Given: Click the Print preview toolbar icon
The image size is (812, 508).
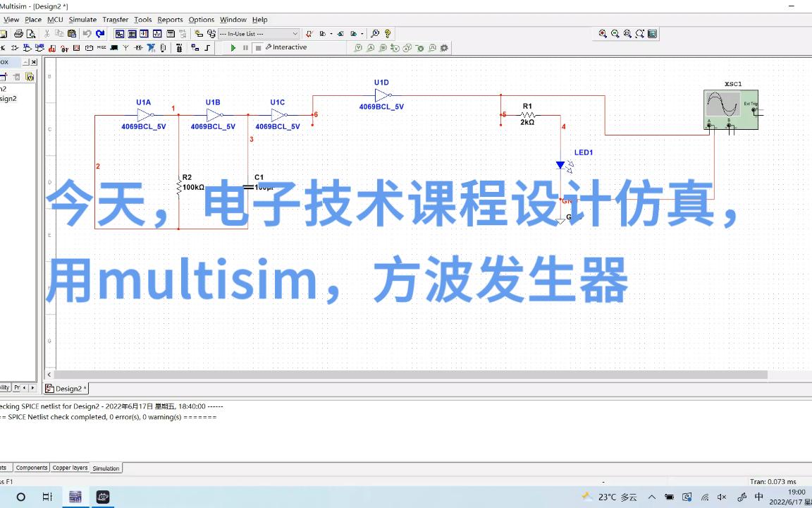Looking at the screenshot, I should click(31, 33).
